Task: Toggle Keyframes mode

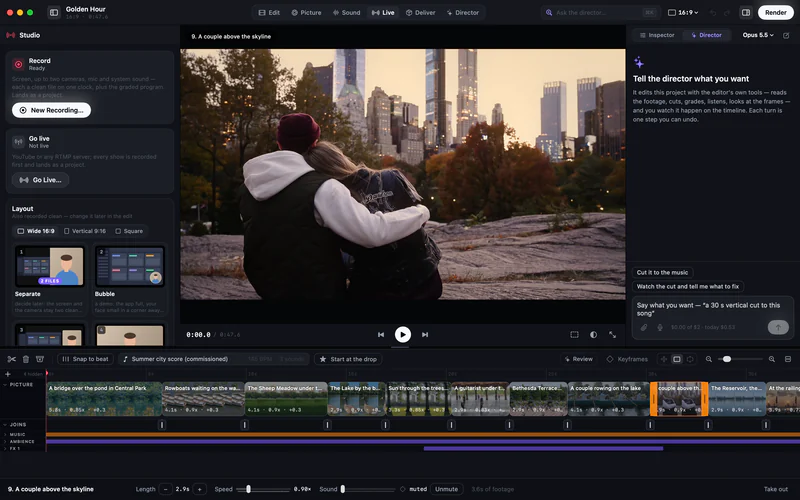Action: 627,359
